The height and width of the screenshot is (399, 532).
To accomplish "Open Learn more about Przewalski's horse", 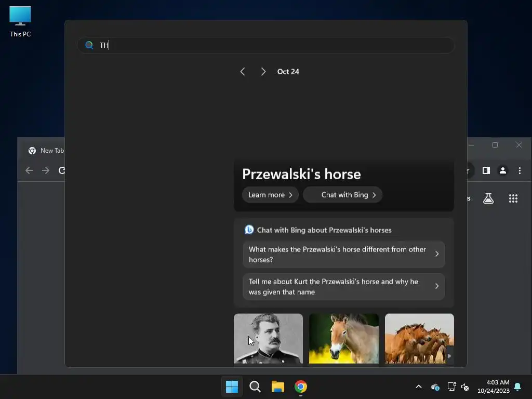I will point(270,195).
